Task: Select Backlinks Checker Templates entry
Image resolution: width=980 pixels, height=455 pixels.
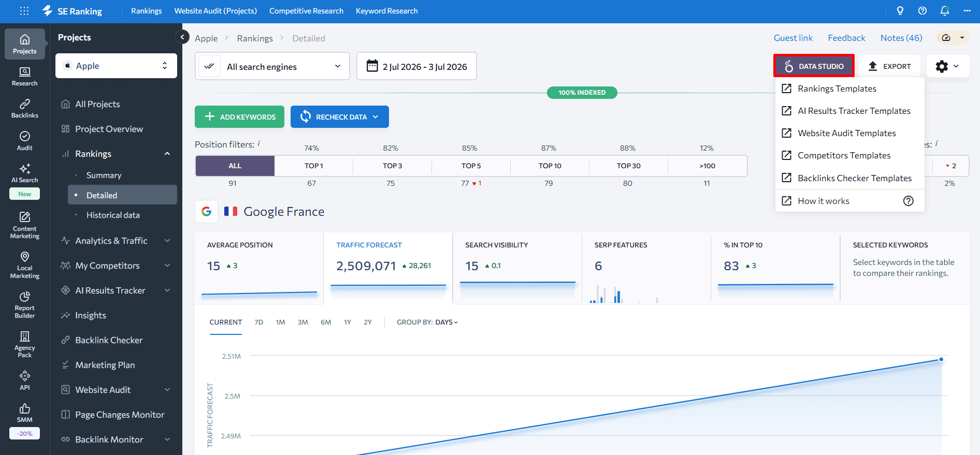Action: pyautogui.click(x=849, y=178)
